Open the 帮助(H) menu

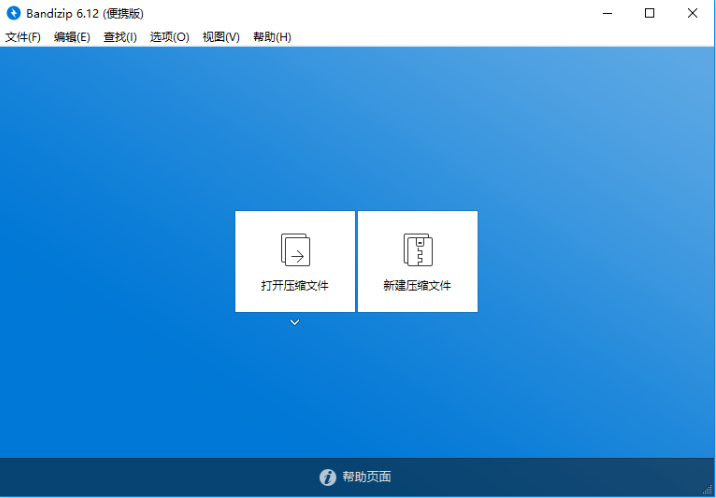click(272, 37)
